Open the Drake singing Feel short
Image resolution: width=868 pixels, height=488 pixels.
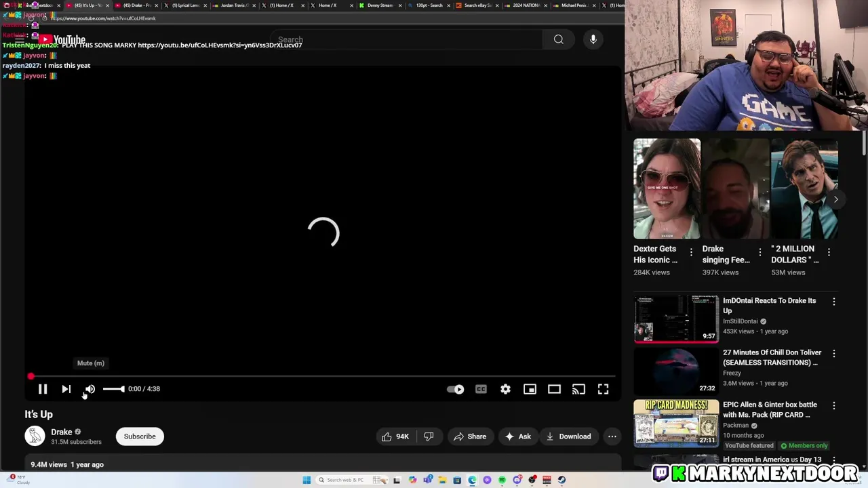[x=736, y=189]
